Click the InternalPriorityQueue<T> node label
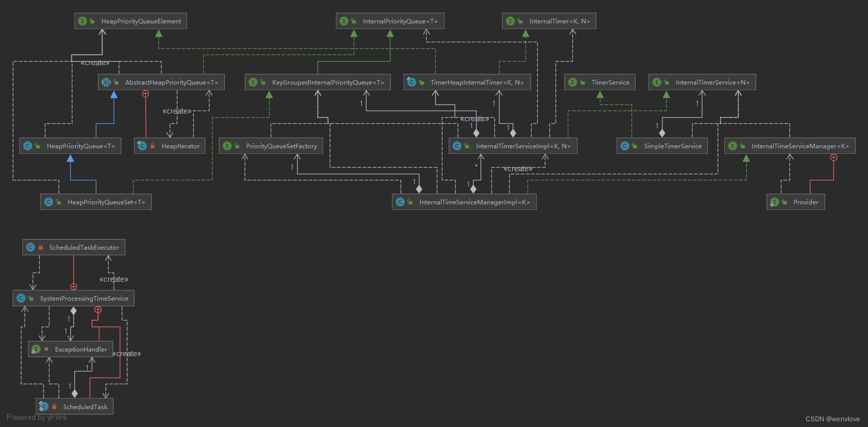Image resolution: width=868 pixels, height=427 pixels. [x=400, y=21]
